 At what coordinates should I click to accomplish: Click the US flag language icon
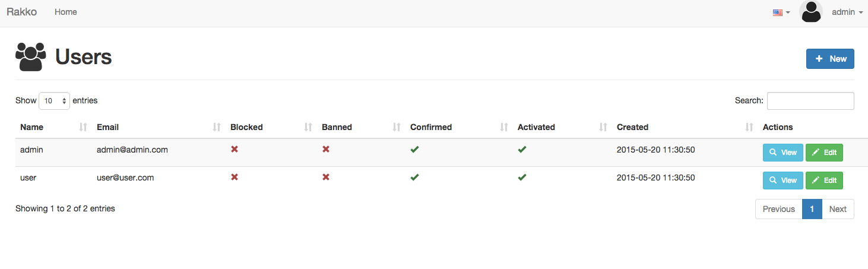coord(777,12)
